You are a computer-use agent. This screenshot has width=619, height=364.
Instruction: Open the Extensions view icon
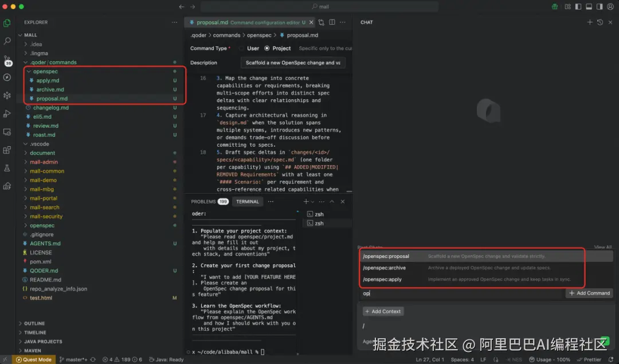(x=7, y=150)
